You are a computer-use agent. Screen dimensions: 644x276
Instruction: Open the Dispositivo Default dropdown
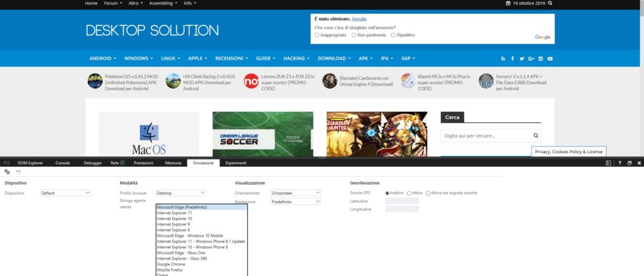[65, 193]
